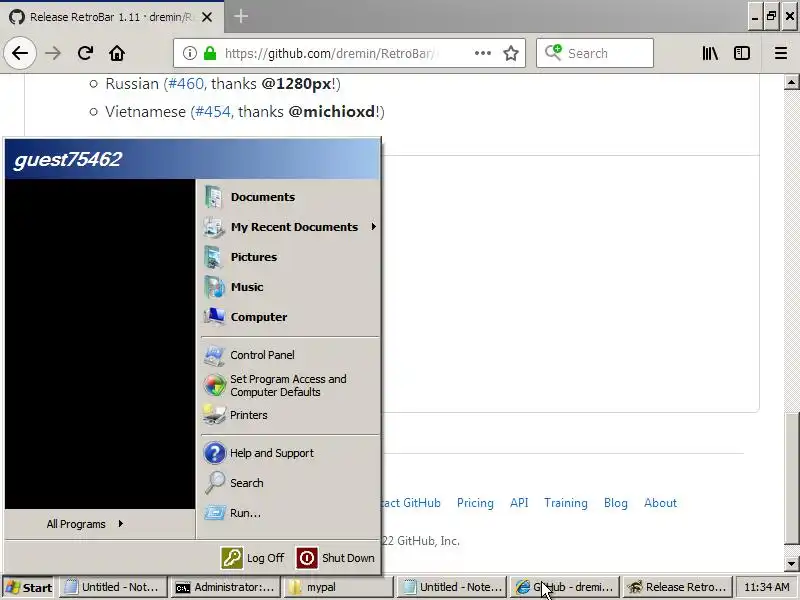Image resolution: width=800 pixels, height=600 pixels.
Task: Open Documents from the Start menu
Action: pyautogui.click(x=289, y=197)
